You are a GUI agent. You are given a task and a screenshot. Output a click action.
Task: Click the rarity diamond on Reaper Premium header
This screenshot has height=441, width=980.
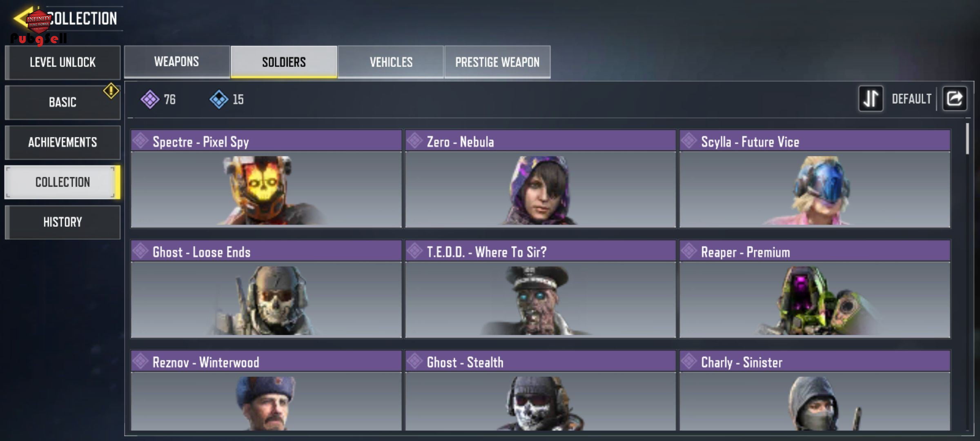[x=689, y=251]
